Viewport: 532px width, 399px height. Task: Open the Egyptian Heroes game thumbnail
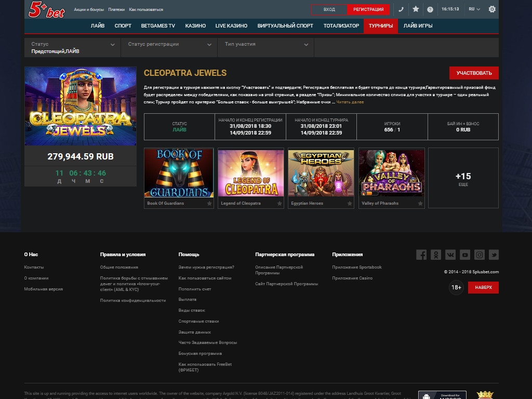[x=321, y=173]
